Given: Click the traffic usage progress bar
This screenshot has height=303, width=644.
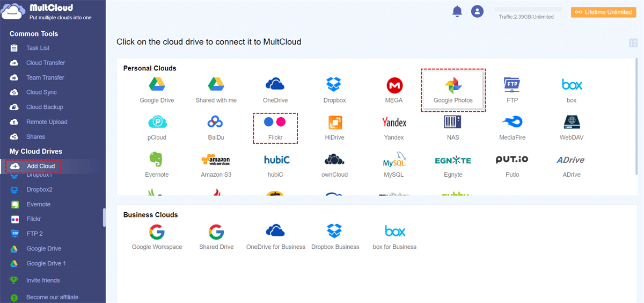Looking at the screenshot, I should click(528, 9).
